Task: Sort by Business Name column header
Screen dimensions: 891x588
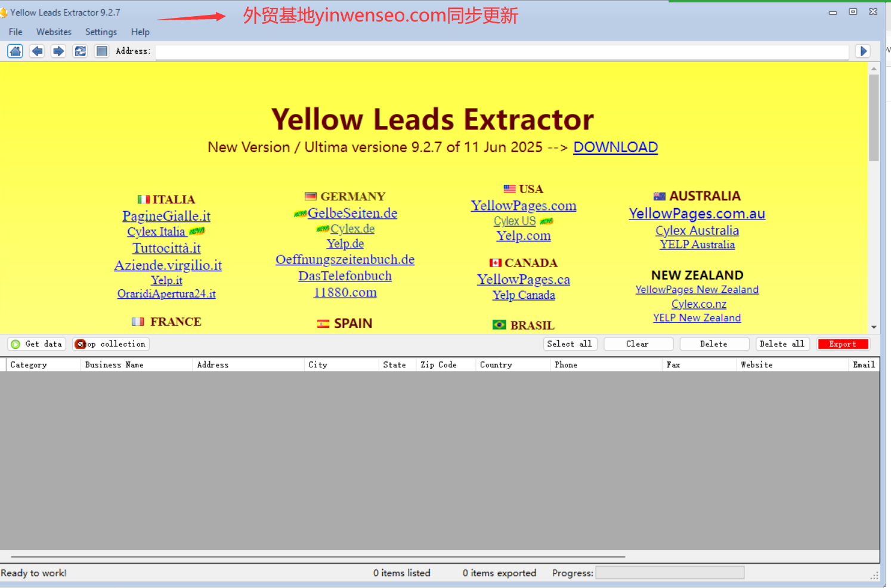Action: pos(137,365)
